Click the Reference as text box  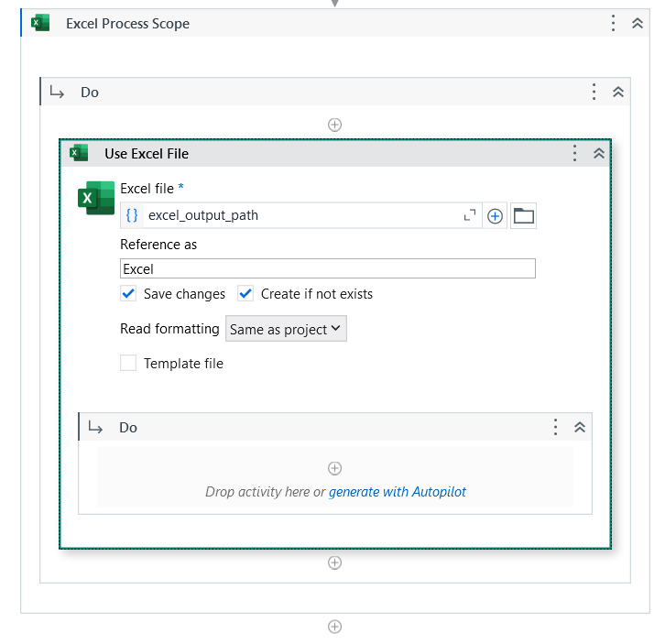pos(327,268)
